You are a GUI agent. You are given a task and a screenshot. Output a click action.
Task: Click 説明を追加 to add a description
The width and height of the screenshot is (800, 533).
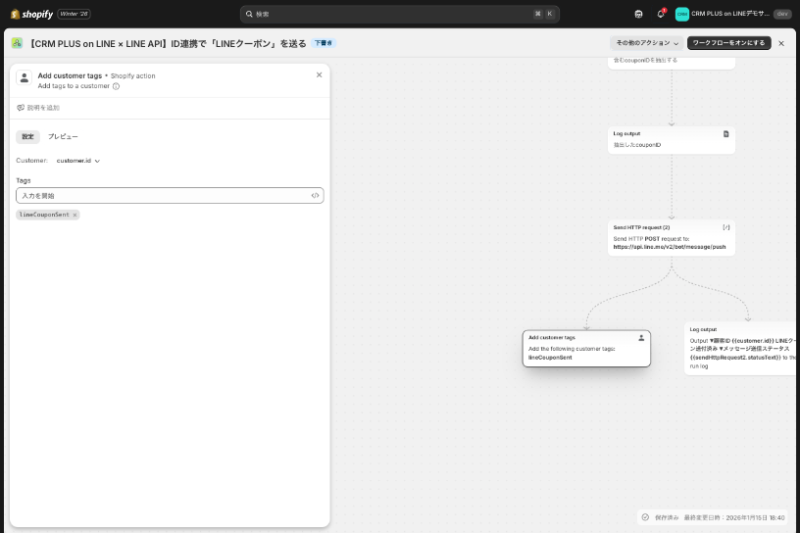tap(38, 107)
